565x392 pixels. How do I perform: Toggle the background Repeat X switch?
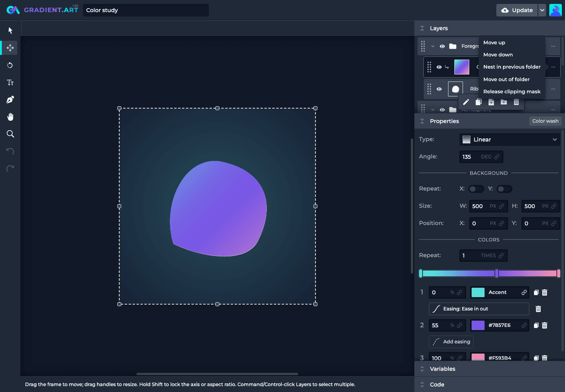tap(476, 189)
